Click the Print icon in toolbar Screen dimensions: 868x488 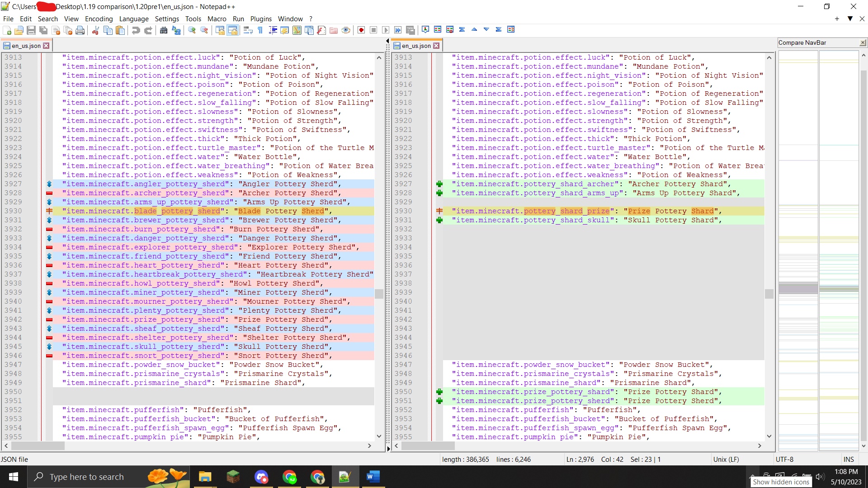tap(80, 30)
